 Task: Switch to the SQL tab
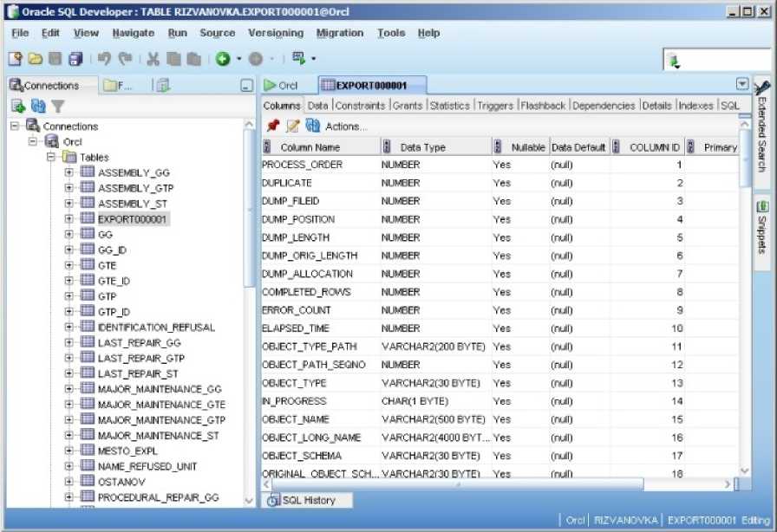click(730, 106)
